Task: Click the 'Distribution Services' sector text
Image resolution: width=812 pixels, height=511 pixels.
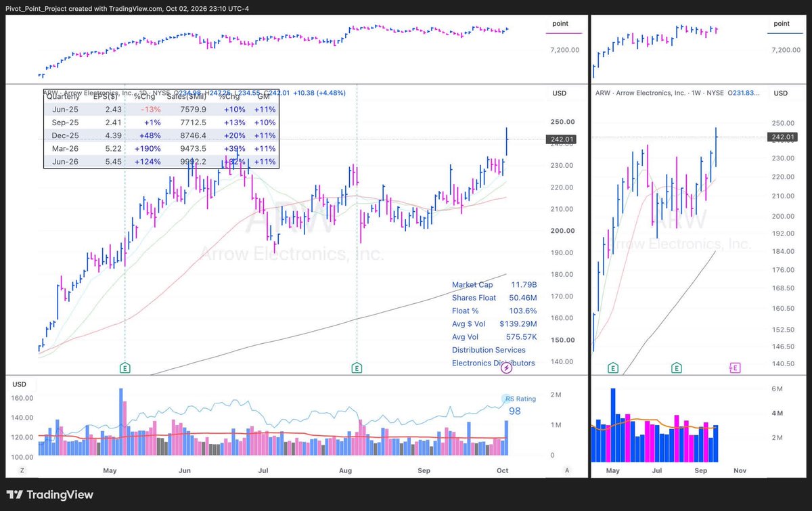Action: click(489, 350)
